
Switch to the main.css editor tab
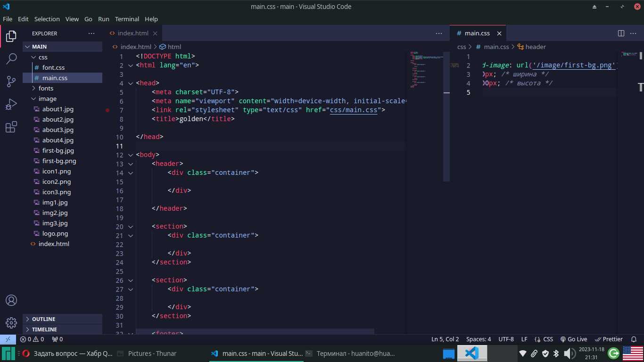(x=477, y=33)
